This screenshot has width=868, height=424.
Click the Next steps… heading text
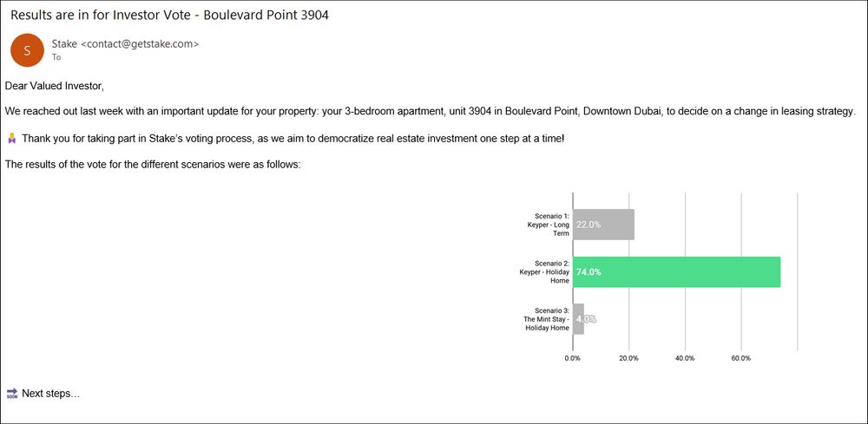[x=51, y=394]
